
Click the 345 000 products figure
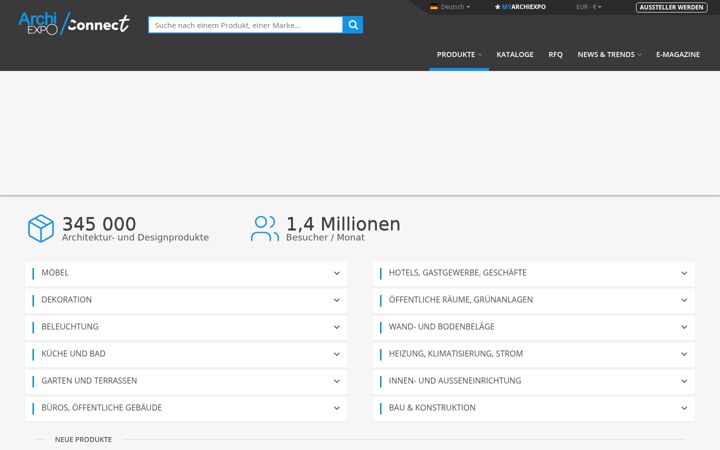[99, 224]
